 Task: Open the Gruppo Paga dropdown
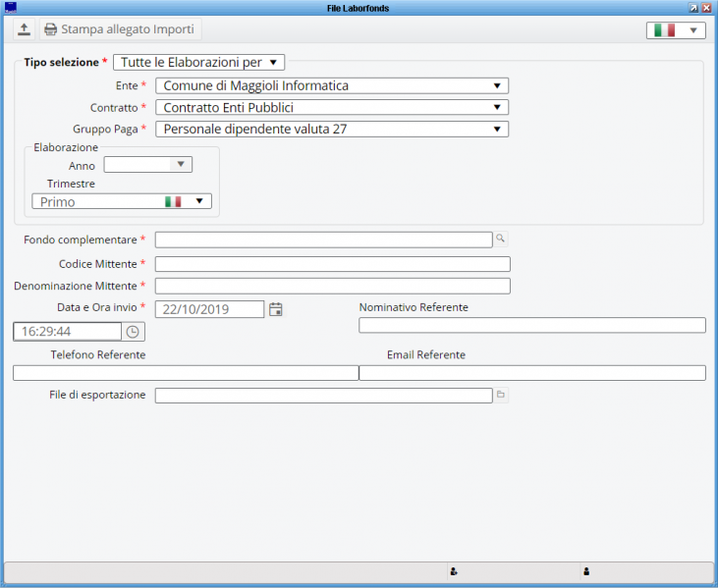(331, 129)
